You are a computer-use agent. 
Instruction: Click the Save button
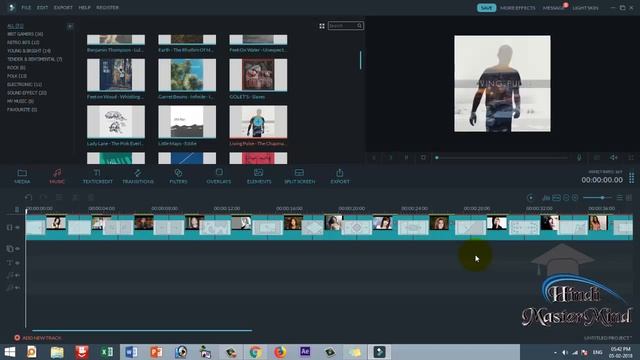point(486,8)
